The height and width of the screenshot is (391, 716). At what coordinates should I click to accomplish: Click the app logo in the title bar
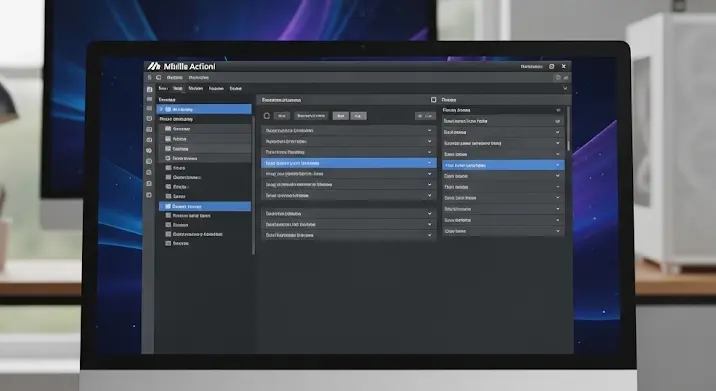[x=154, y=66]
